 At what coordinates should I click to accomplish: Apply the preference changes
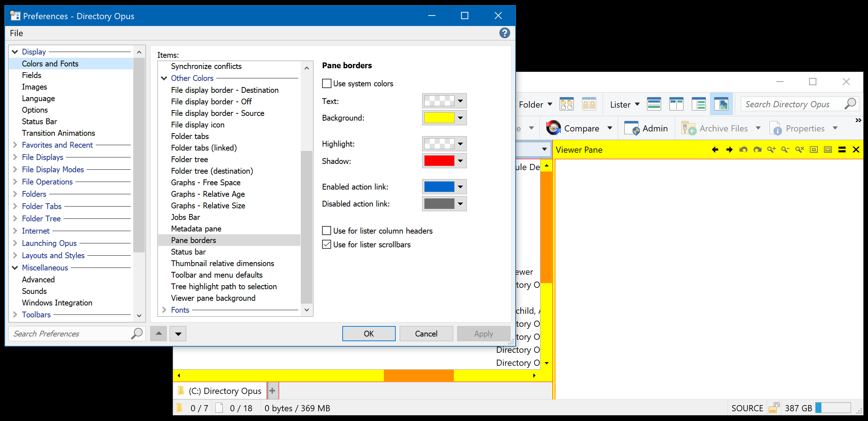point(483,333)
